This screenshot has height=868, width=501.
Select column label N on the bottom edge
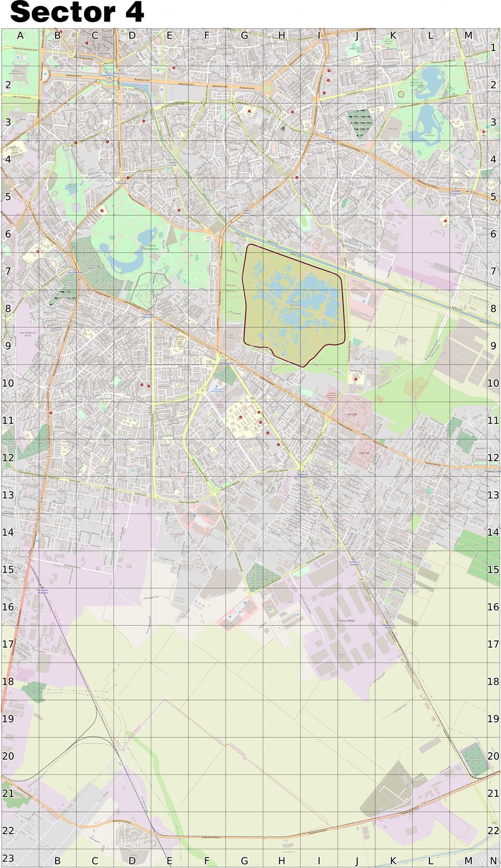[493, 861]
